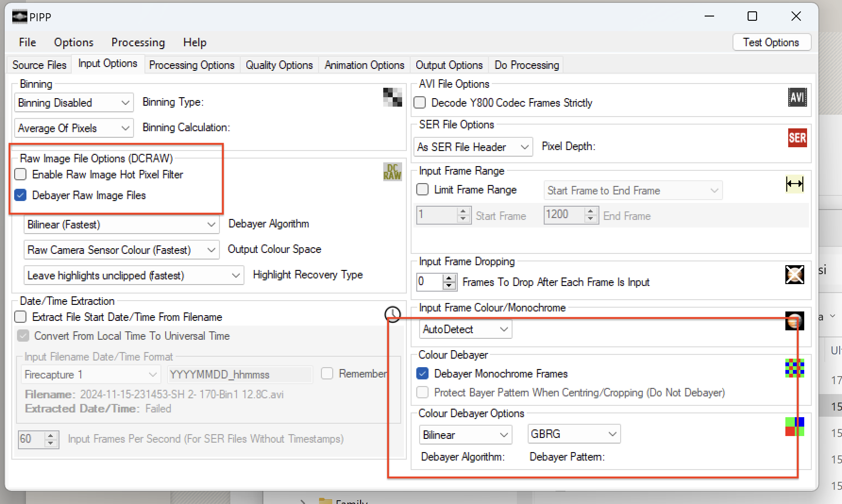
Task: Click the AVI file options icon
Action: (797, 97)
